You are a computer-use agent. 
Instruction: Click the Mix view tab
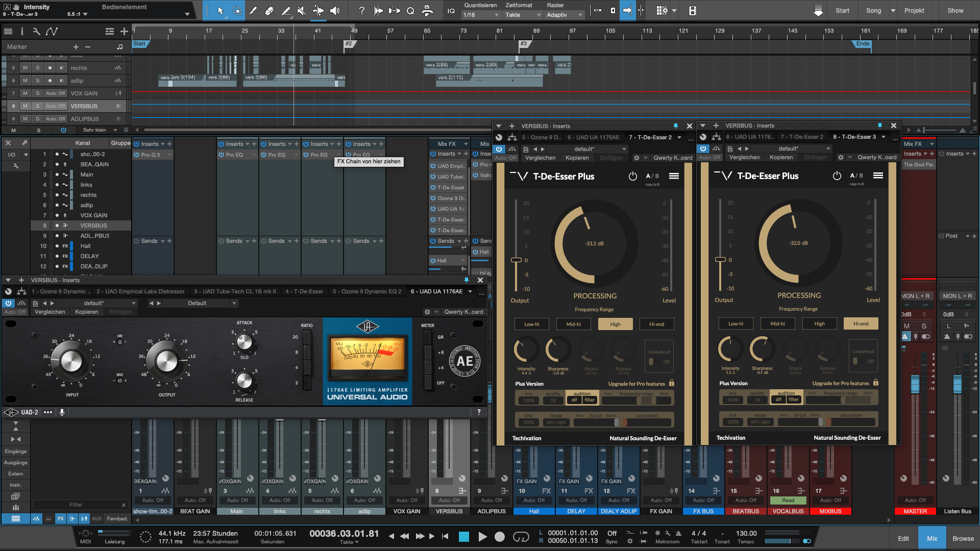(932, 539)
